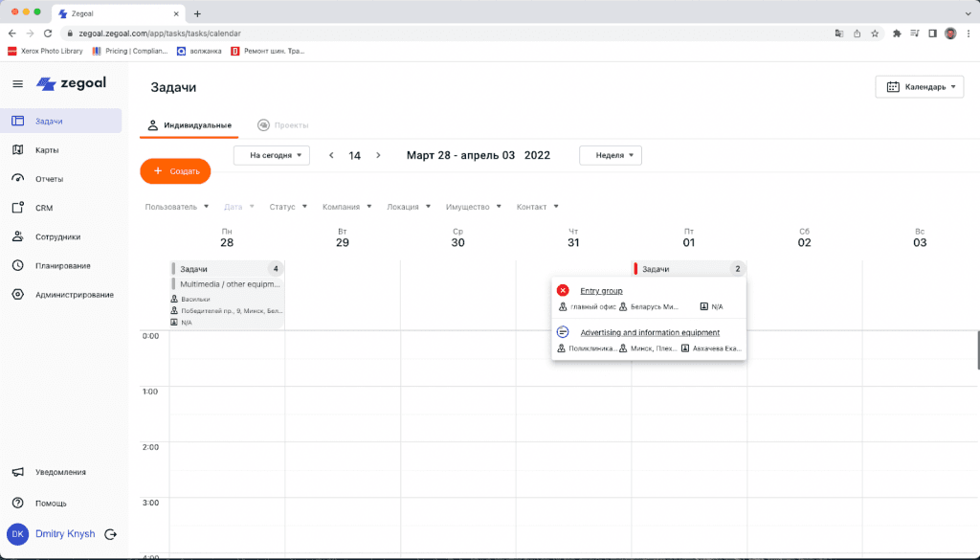Go to next week with right chevron
Image resolution: width=980 pixels, height=560 pixels.
[x=378, y=155]
